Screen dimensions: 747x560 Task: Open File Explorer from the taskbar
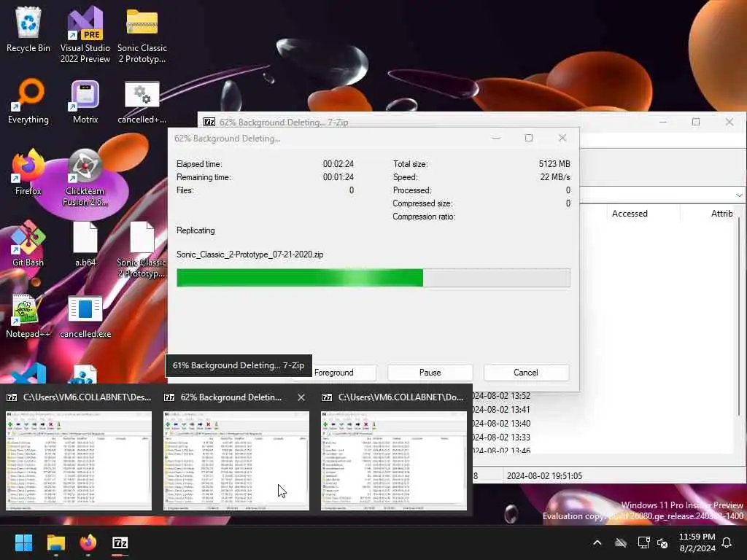pos(55,542)
